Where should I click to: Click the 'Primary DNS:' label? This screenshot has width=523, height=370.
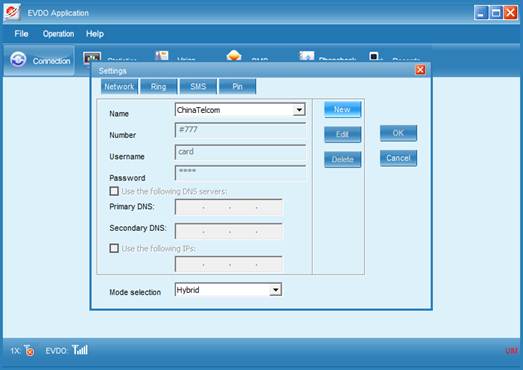click(132, 207)
